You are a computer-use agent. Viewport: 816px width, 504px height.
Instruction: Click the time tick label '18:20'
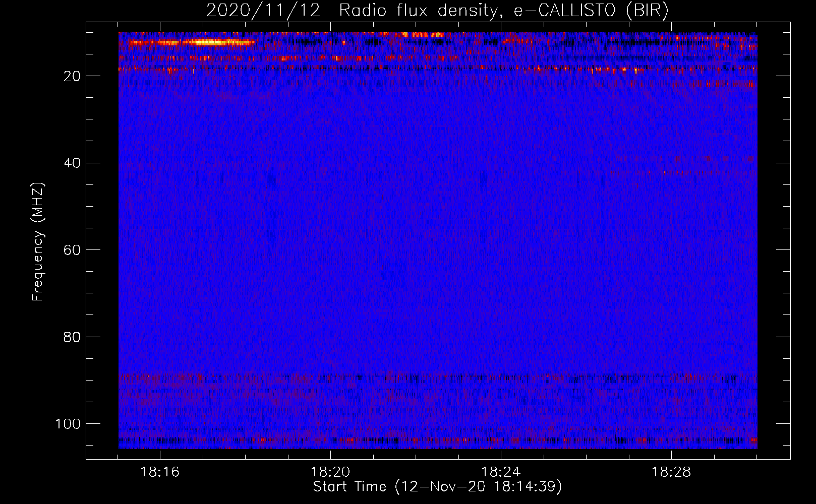[x=330, y=472]
